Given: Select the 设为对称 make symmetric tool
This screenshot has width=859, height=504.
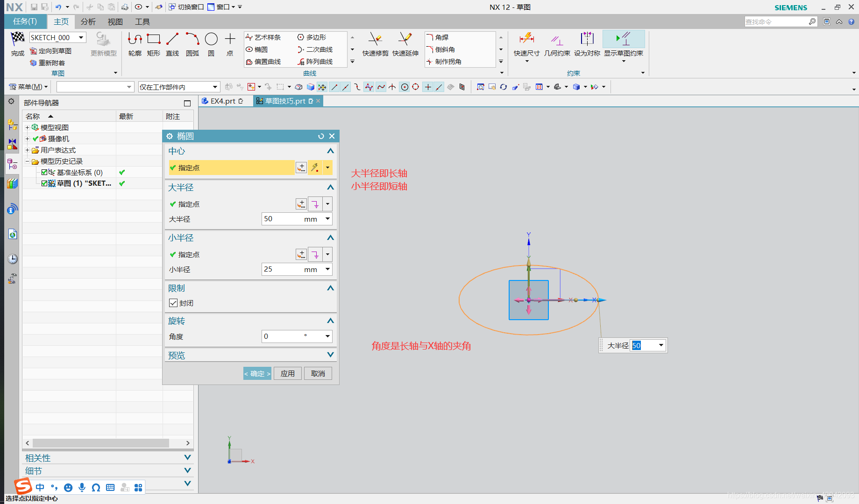Looking at the screenshot, I should (587, 45).
